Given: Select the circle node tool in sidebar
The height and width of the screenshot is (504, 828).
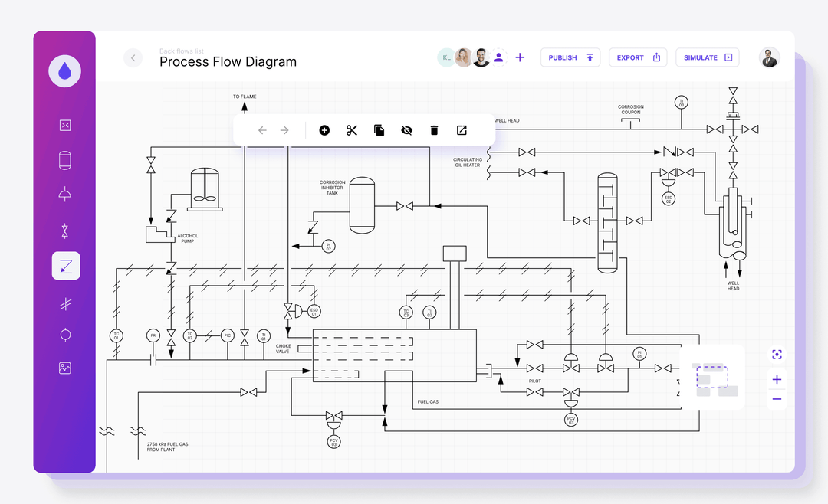Looking at the screenshot, I should point(64,335).
